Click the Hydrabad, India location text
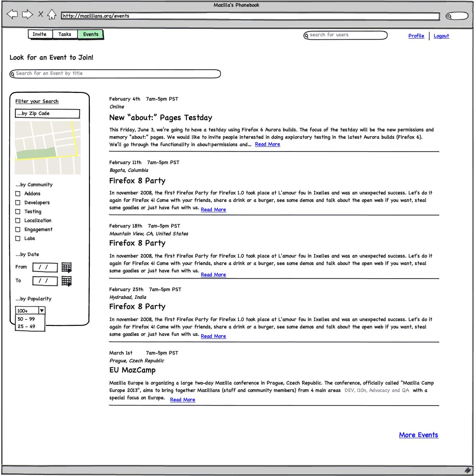The image size is (474, 476). [x=128, y=297]
